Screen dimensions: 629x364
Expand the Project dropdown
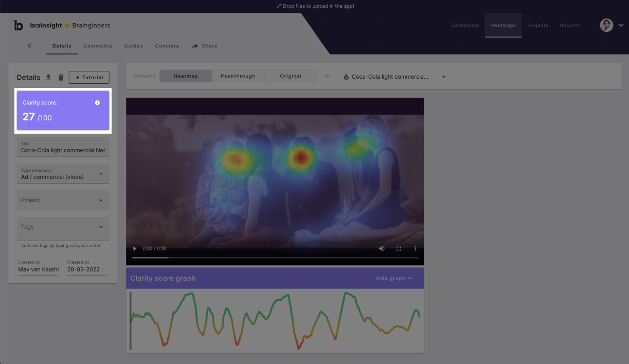[x=63, y=200]
